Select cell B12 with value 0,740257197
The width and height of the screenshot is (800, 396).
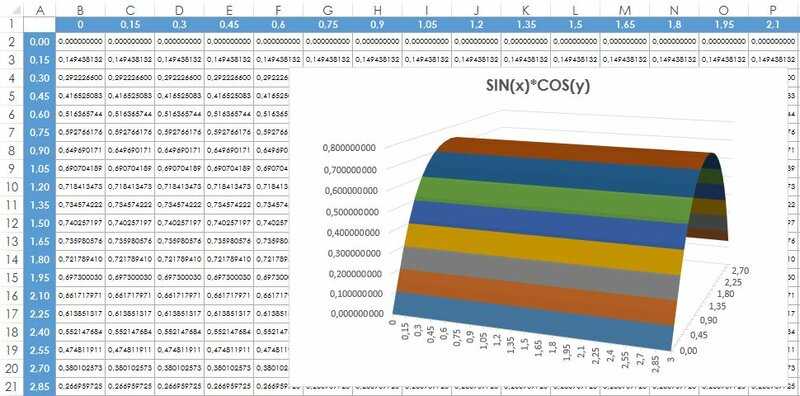[x=81, y=223]
